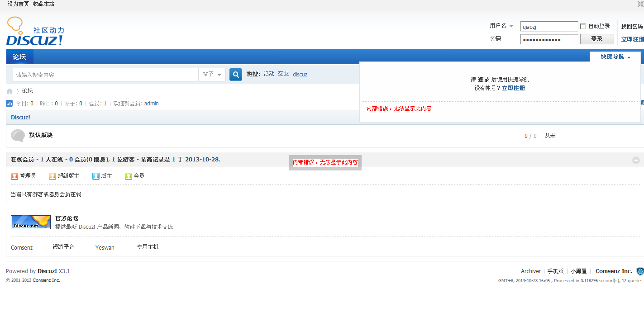Open the Discuz! category header link
This screenshot has width=644, height=326.
[x=21, y=118]
